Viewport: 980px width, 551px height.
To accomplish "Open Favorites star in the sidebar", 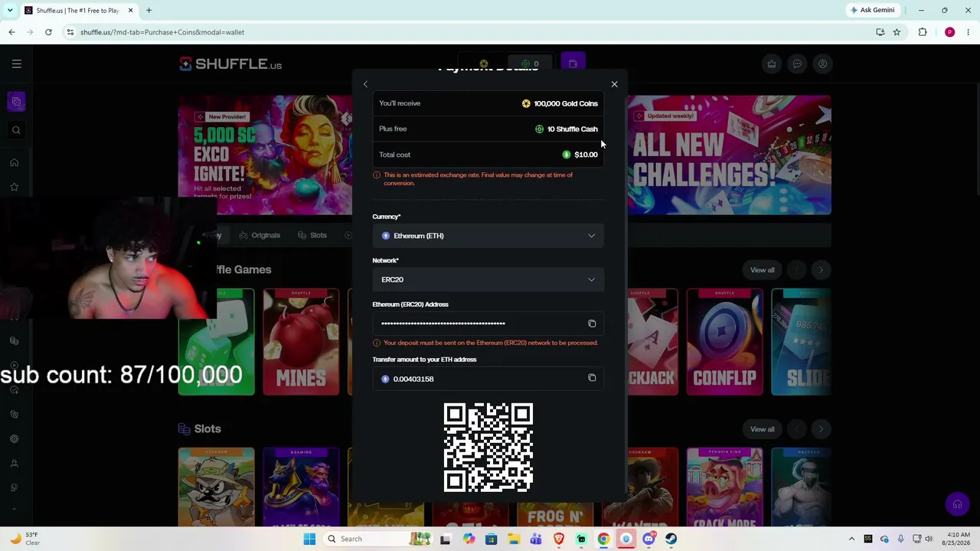I will tap(14, 187).
